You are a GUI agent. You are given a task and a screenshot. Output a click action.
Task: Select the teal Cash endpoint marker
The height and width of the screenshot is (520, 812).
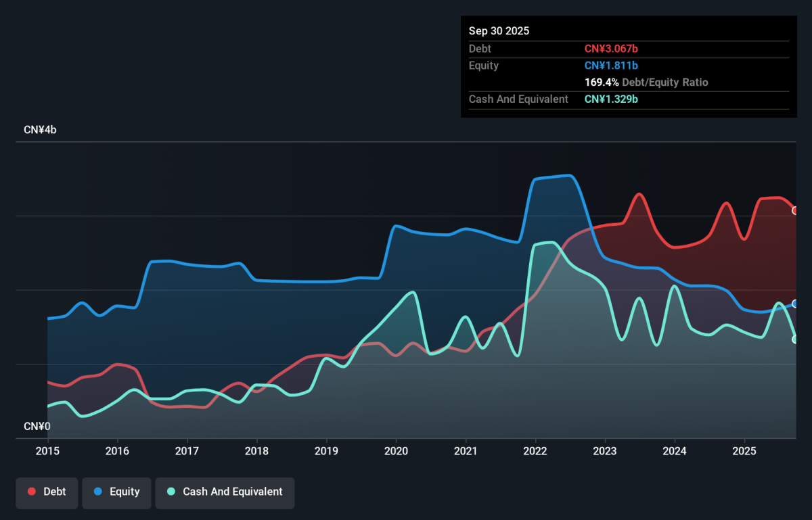click(x=796, y=339)
